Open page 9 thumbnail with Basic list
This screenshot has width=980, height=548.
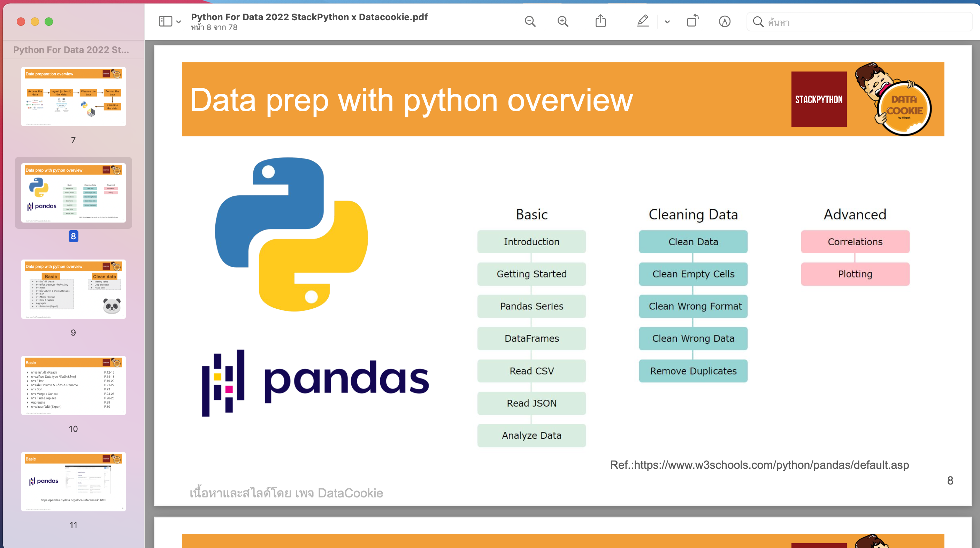coord(74,290)
